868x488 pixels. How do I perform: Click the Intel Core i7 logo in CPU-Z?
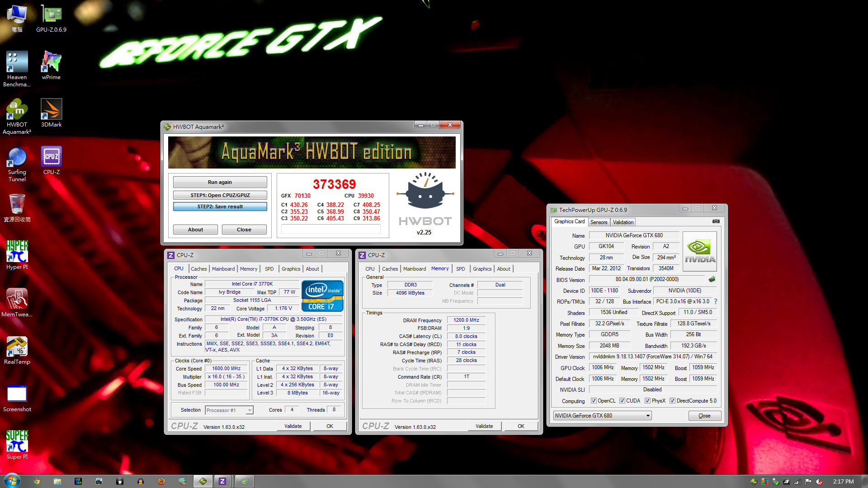323,296
